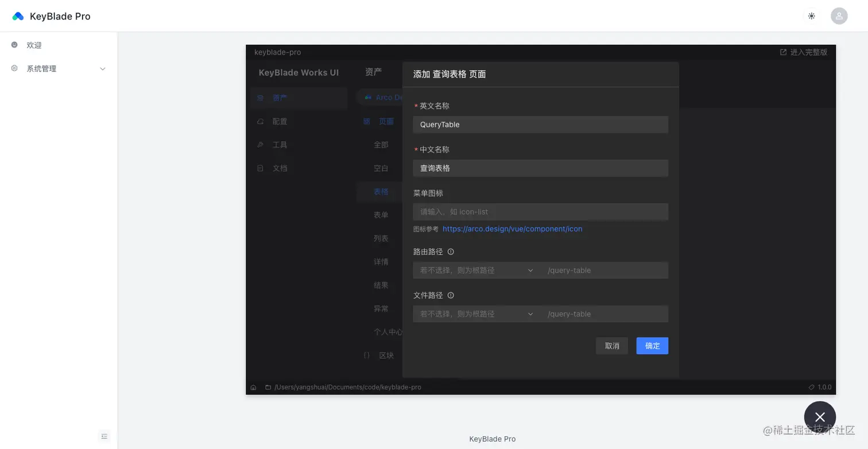Click the folder icon next to the project path
The image size is (868, 449).
[x=268, y=387]
